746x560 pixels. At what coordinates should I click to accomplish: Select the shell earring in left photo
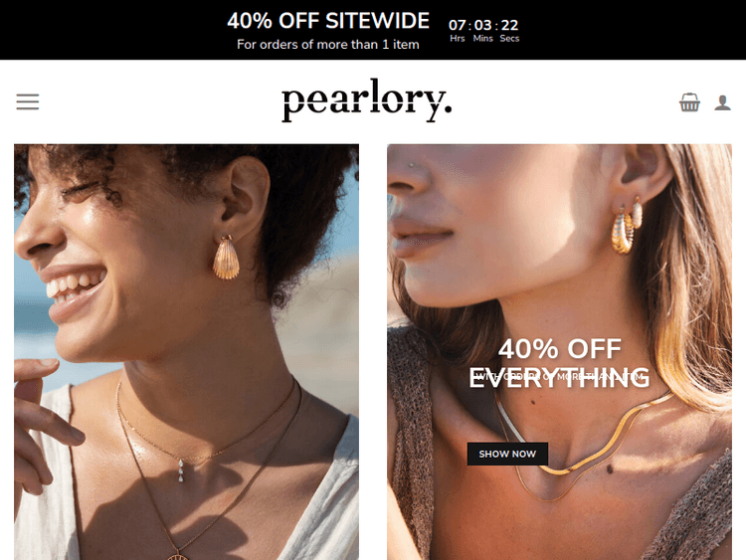226,258
